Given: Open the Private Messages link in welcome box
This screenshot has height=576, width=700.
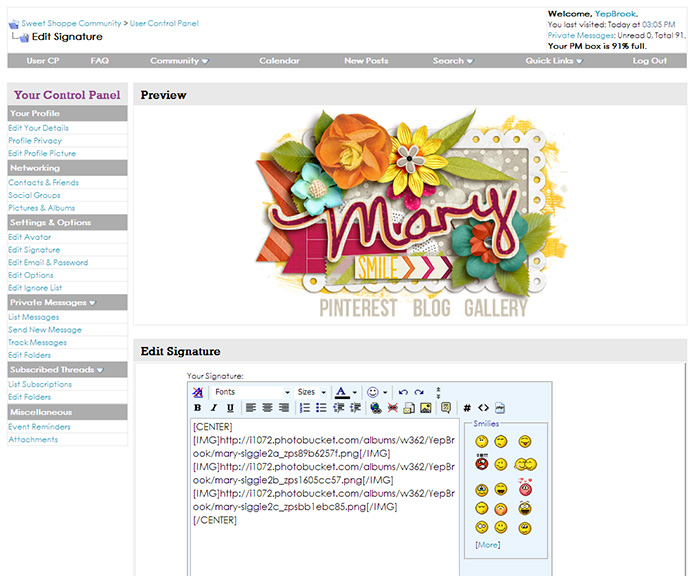Looking at the screenshot, I should [x=581, y=35].
